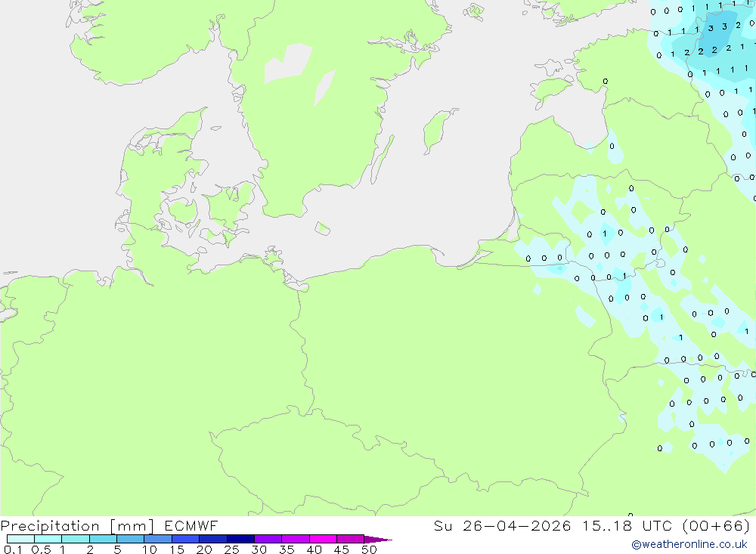Click the '50' legend value

click(x=369, y=549)
